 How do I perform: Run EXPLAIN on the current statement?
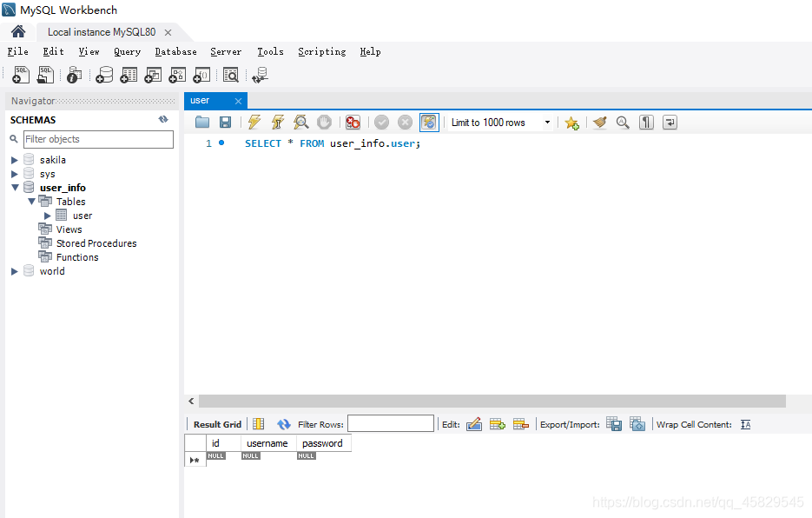pos(300,123)
